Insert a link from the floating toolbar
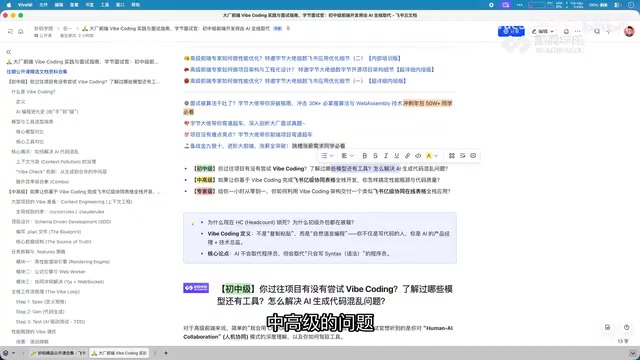The height and width of the screenshot is (360, 640). [x=407, y=156]
